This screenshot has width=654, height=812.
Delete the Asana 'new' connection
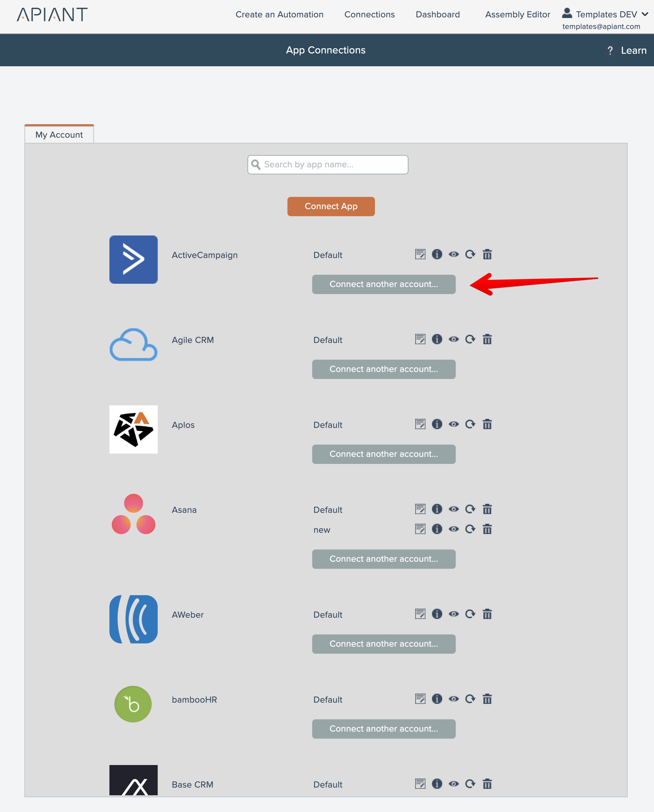[x=487, y=529]
